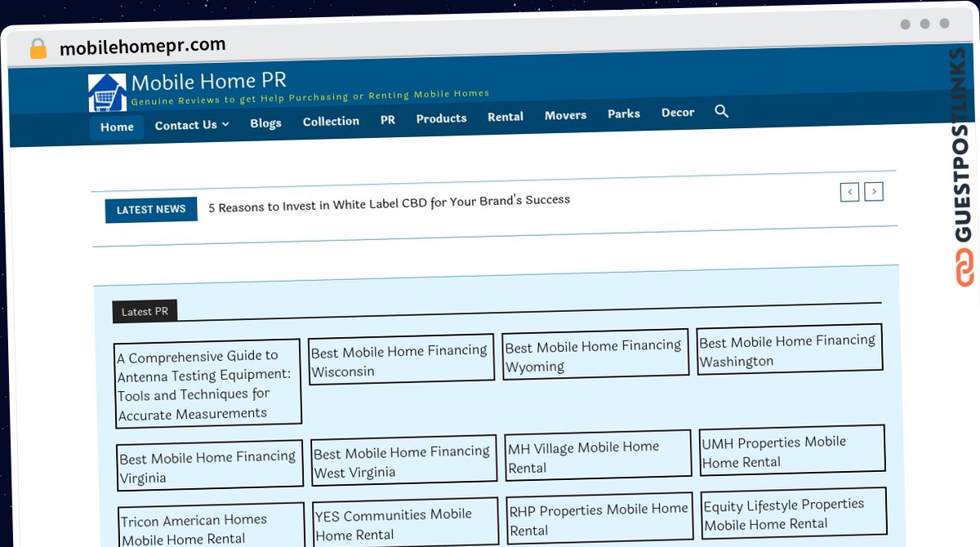980x547 pixels.
Task: Open the Blogs menu item
Action: click(x=265, y=123)
